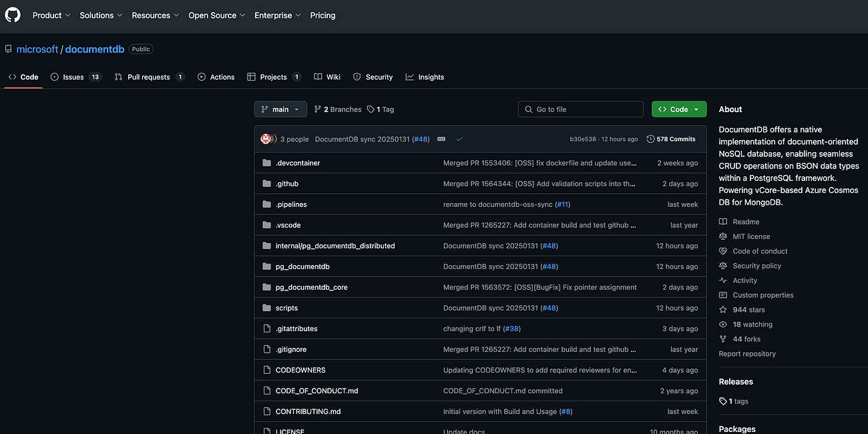
Task: Switch to the Code tab
Action: point(23,77)
